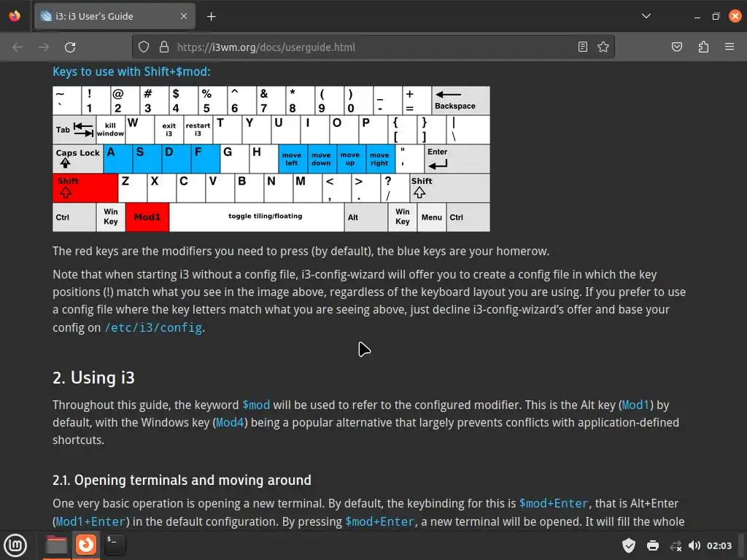This screenshot has height=560, width=747.
Task: Click the volume speaker tray icon
Action: tap(694, 545)
